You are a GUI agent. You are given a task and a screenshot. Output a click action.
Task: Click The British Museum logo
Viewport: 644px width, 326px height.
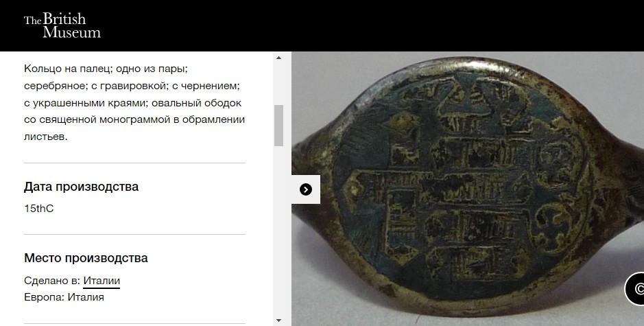(62, 25)
